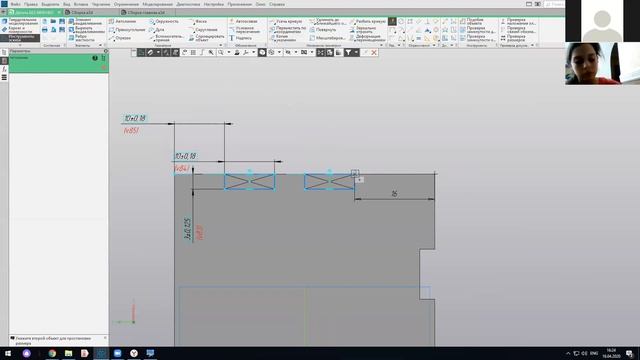Open the Справка menu
The width and height of the screenshot is (640, 360).
pos(277,4)
